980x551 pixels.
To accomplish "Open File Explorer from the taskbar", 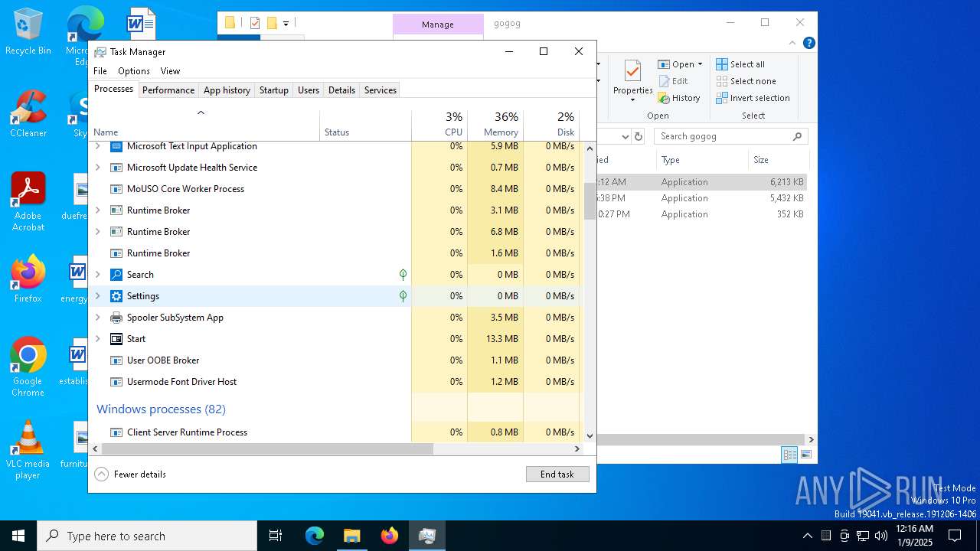I will (351, 536).
